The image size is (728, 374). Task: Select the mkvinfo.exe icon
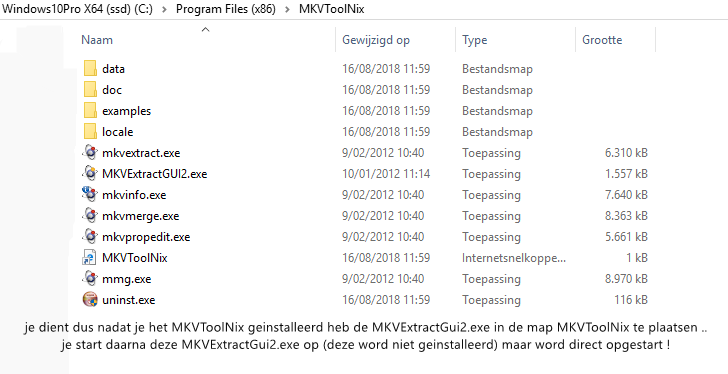pyautogui.click(x=90, y=194)
